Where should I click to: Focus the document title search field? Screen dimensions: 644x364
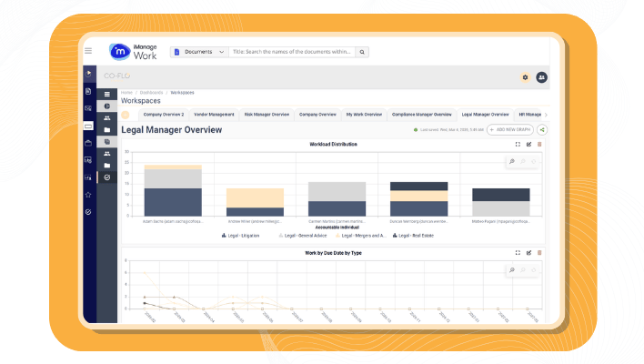(x=292, y=52)
